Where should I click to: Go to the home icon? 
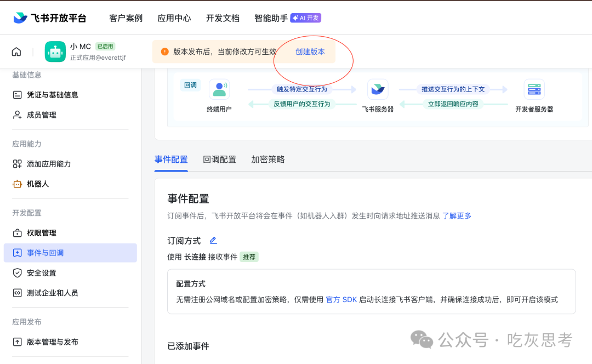click(16, 52)
